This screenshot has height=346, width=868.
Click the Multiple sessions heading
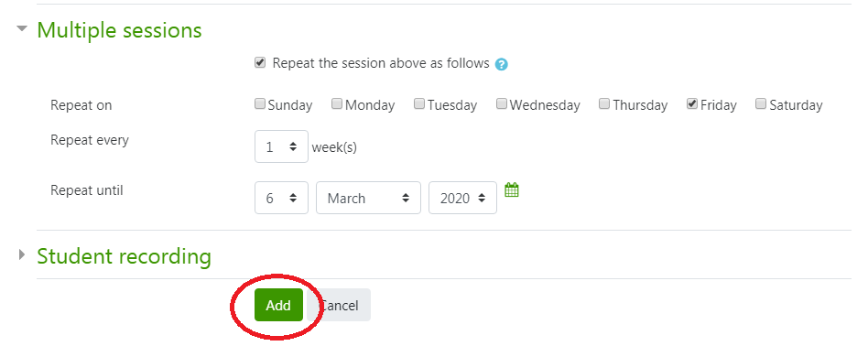tap(120, 30)
